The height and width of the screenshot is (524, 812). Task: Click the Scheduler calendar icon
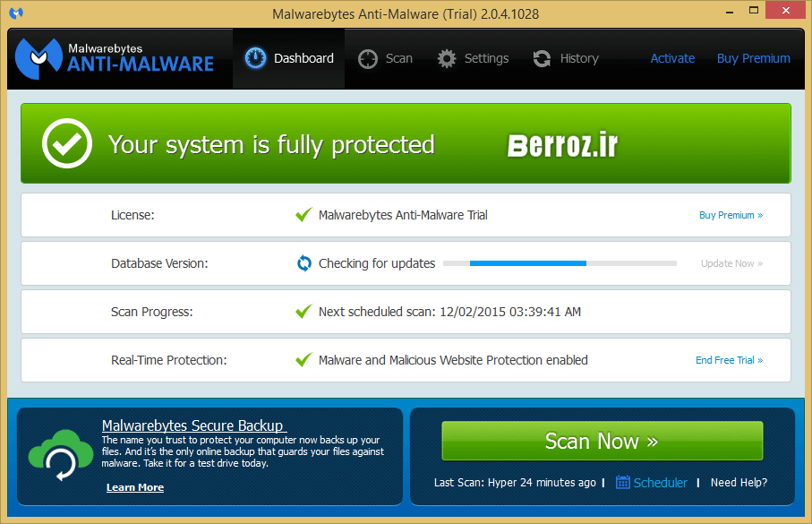(x=622, y=483)
